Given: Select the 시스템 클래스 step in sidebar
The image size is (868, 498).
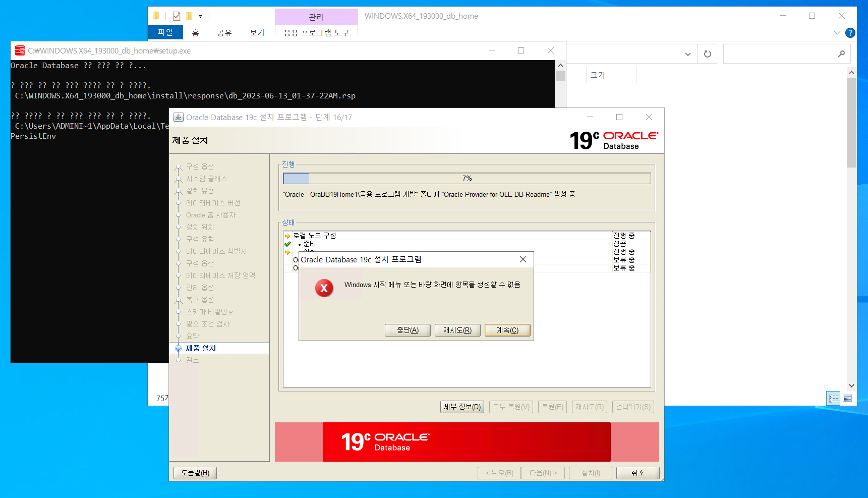Looking at the screenshot, I should click(207, 179).
